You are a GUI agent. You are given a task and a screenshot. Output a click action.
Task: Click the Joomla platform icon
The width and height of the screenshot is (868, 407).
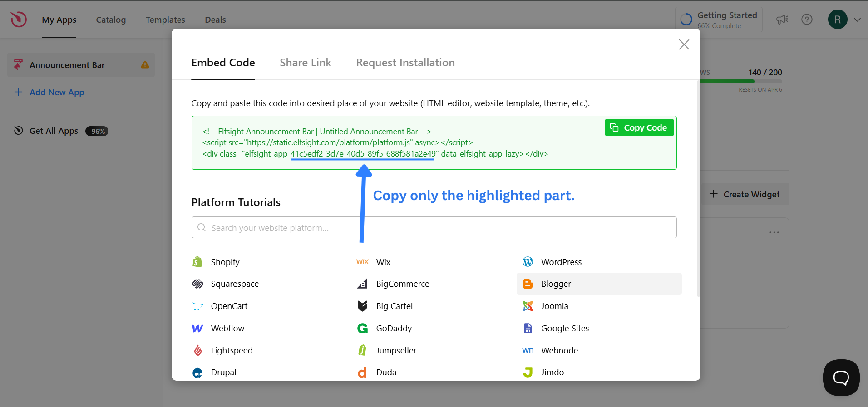pos(528,306)
